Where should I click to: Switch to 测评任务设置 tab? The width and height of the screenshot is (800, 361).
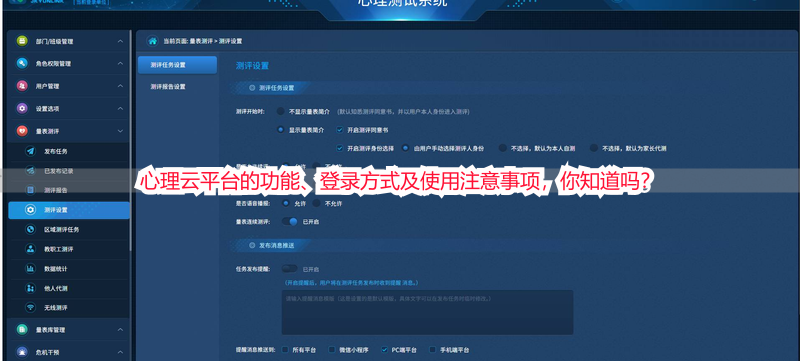coord(177,65)
